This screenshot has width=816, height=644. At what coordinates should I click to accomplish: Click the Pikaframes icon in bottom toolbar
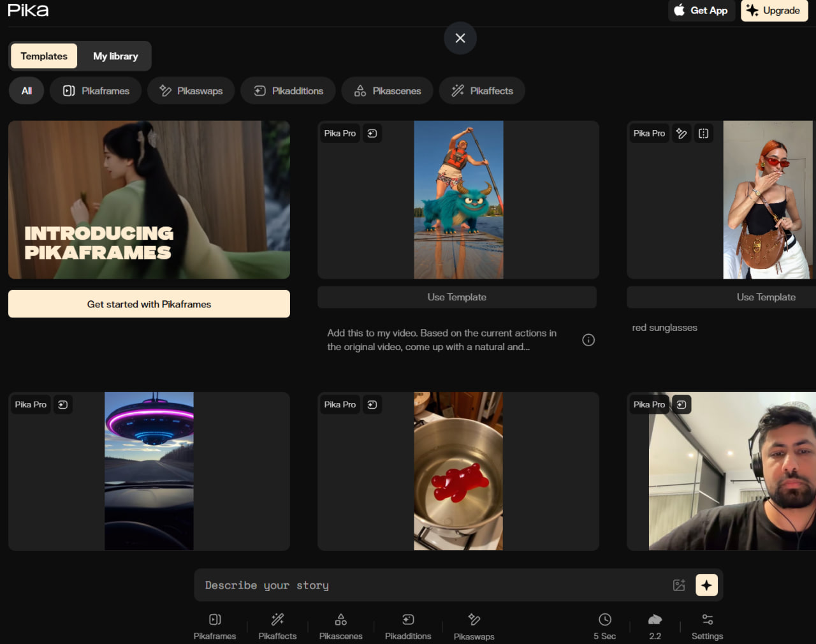[215, 620]
